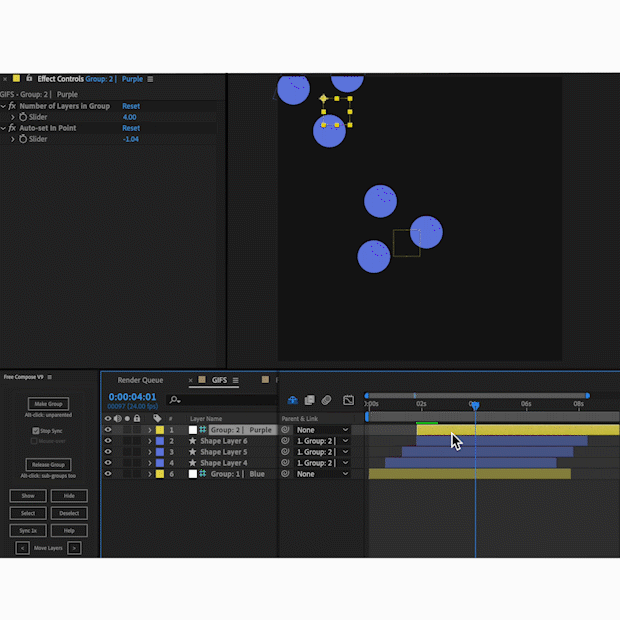
Task: Open parent dropdown of Group: 1 Blue layer
Action: (x=322, y=474)
